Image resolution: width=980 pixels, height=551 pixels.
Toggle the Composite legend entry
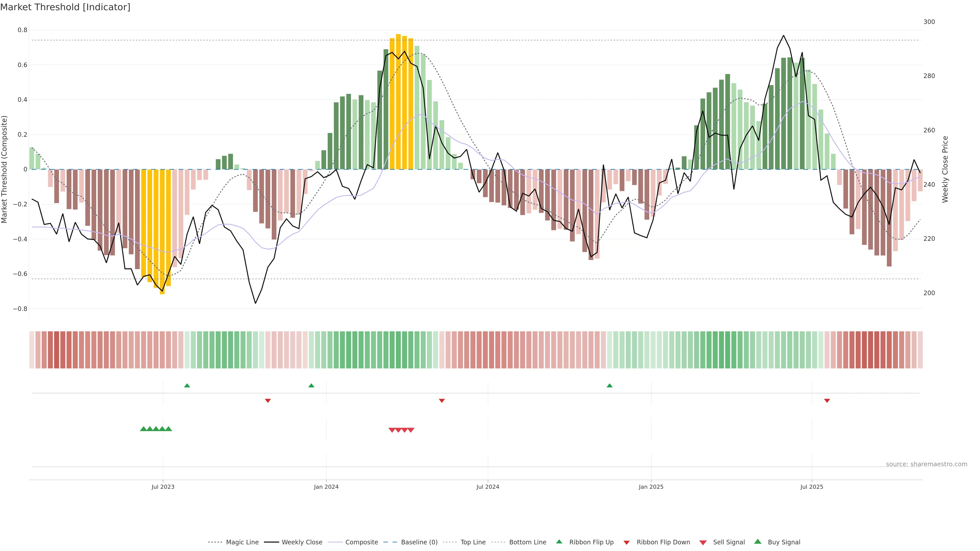361,542
